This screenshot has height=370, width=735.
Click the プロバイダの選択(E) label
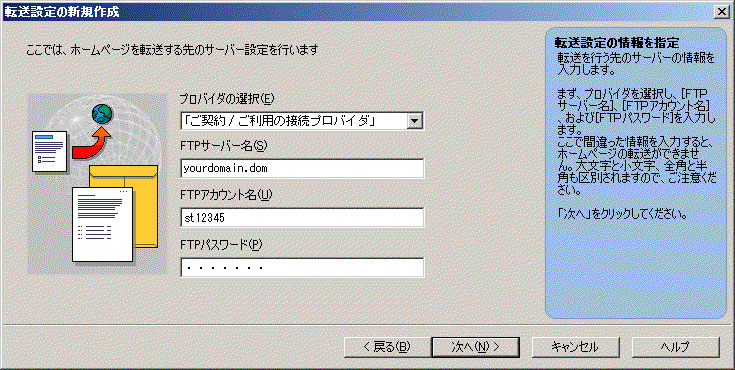227,98
